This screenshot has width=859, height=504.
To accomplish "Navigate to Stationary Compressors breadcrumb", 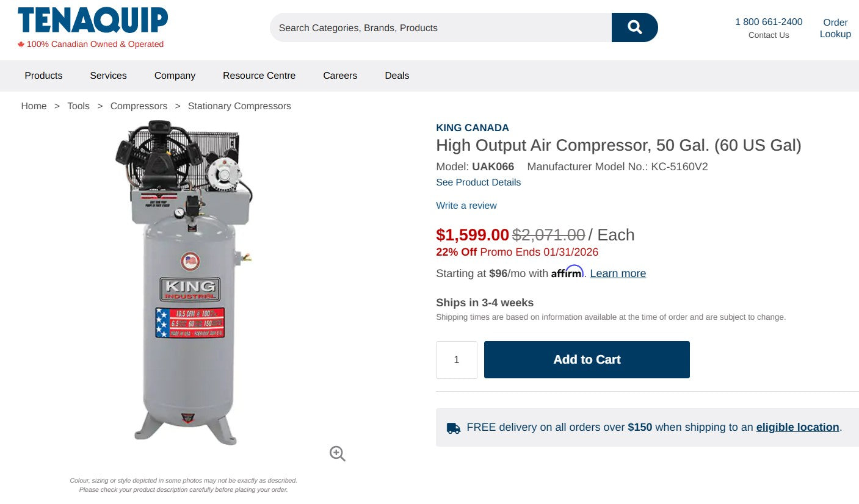I will pos(239,106).
